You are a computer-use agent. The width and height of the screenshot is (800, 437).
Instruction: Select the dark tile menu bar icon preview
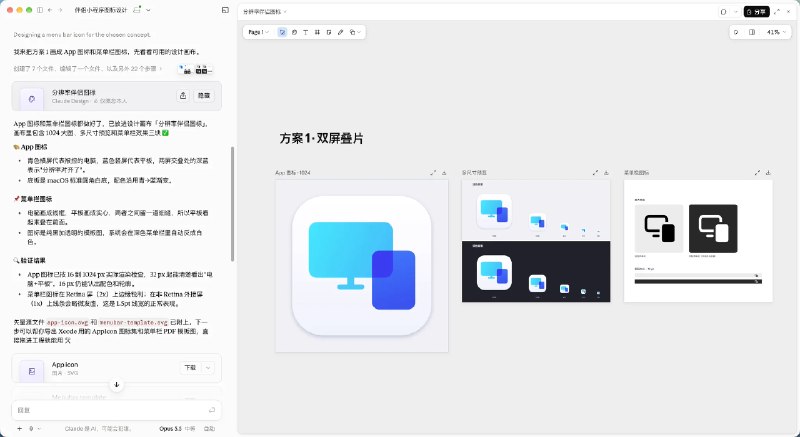point(713,228)
